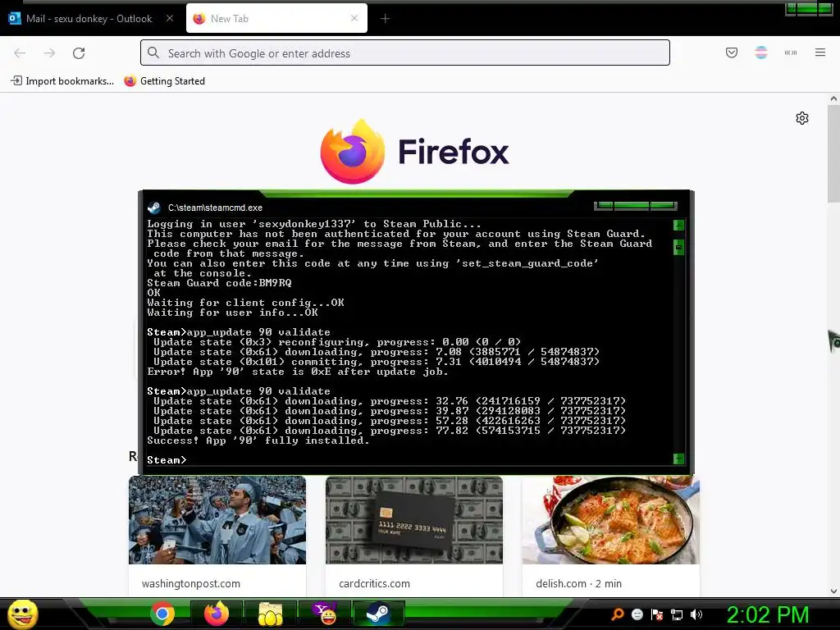Click the Firefox page scrollbar thumb
The width and height of the screenshot is (840, 630).
click(x=833, y=153)
